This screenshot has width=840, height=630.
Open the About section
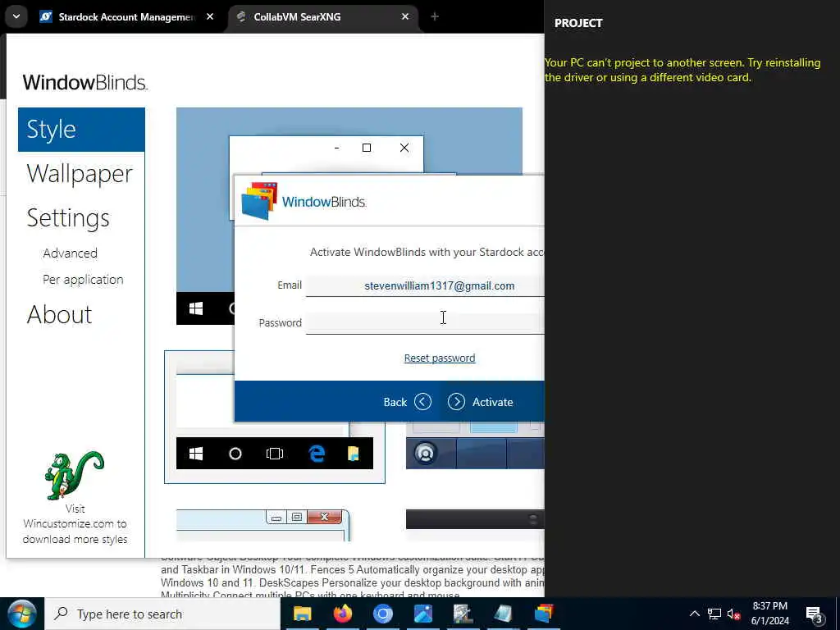point(59,314)
